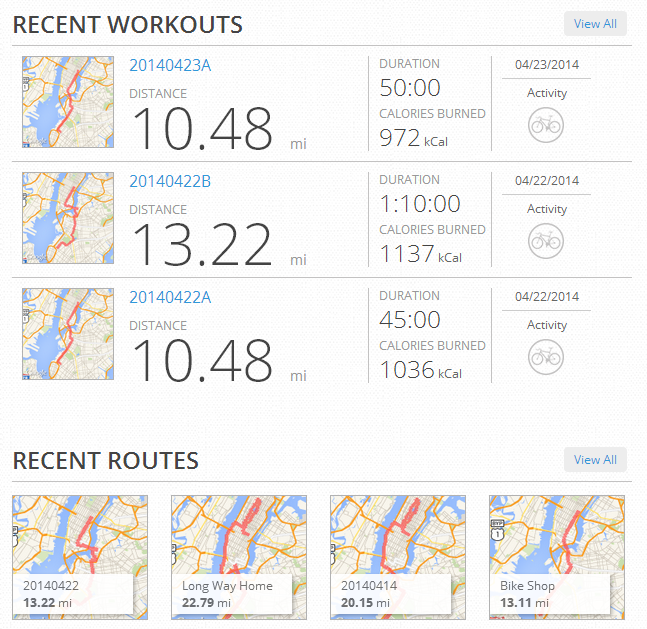Image resolution: width=647 pixels, height=629 pixels.
Task: Click bike activity icon for 20140422B workout
Action: coord(546,241)
